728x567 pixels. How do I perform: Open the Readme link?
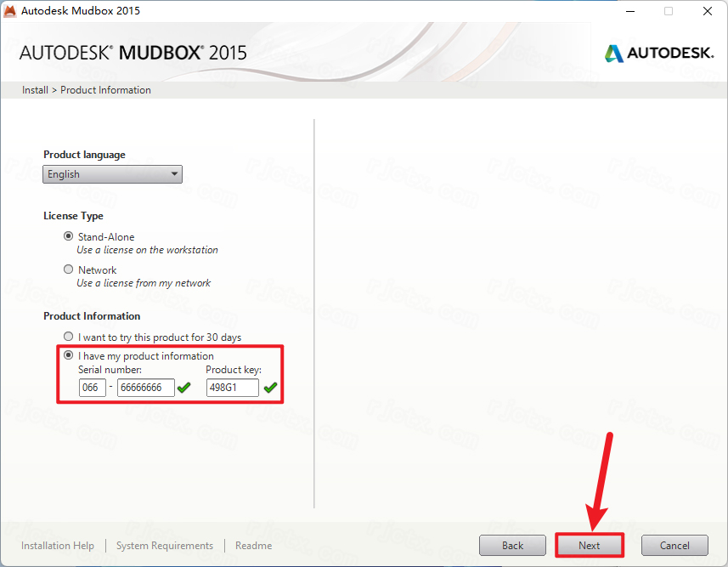[253, 545]
